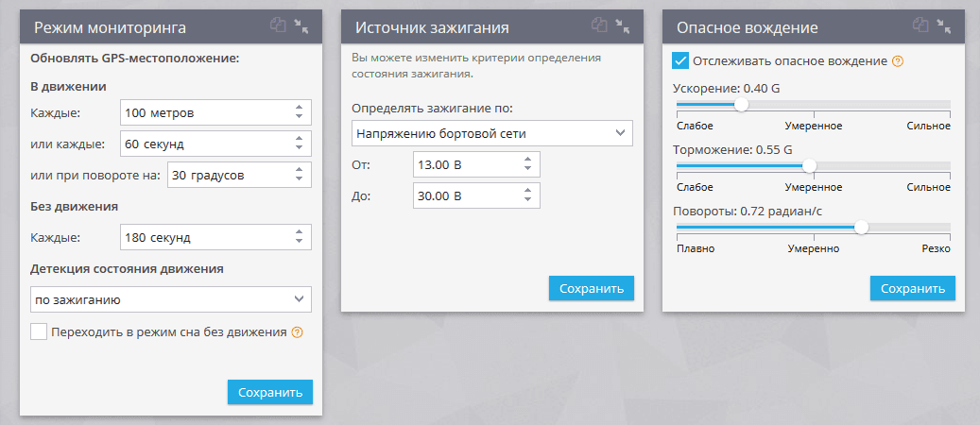Decrease the До 30.00 В voltage
Screen dimensions: 980x425
(527, 200)
